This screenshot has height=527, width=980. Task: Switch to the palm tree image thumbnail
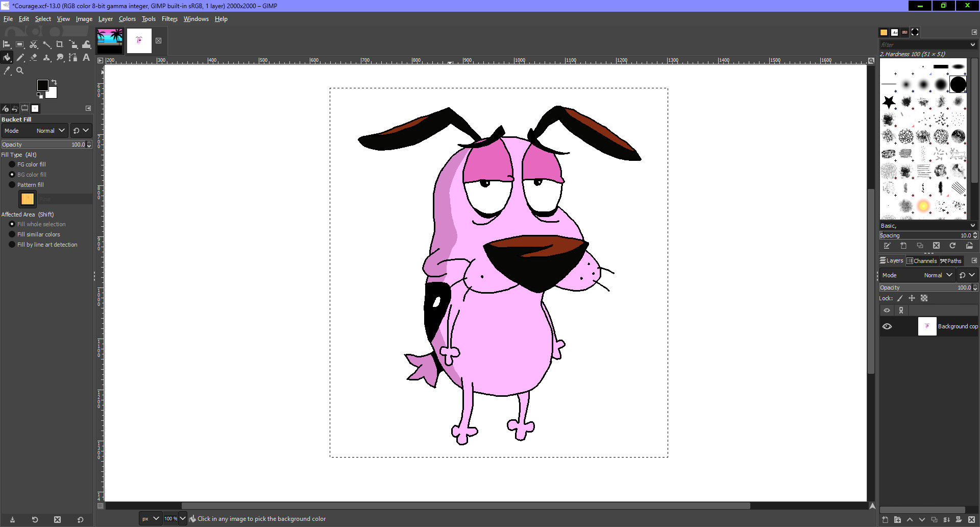coord(110,41)
